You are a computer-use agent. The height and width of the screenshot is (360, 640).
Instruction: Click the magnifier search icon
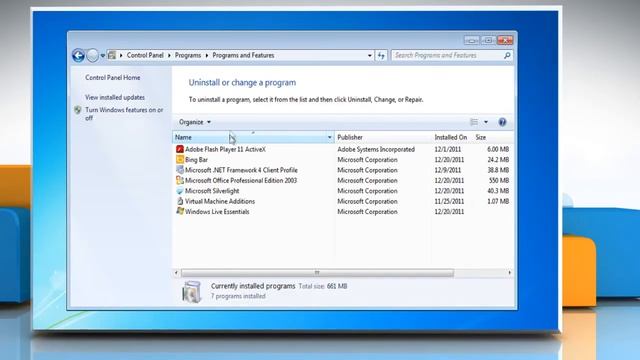[507, 55]
